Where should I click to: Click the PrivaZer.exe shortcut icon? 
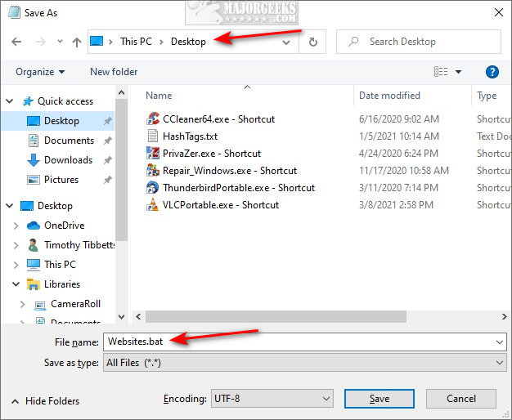[x=152, y=154]
